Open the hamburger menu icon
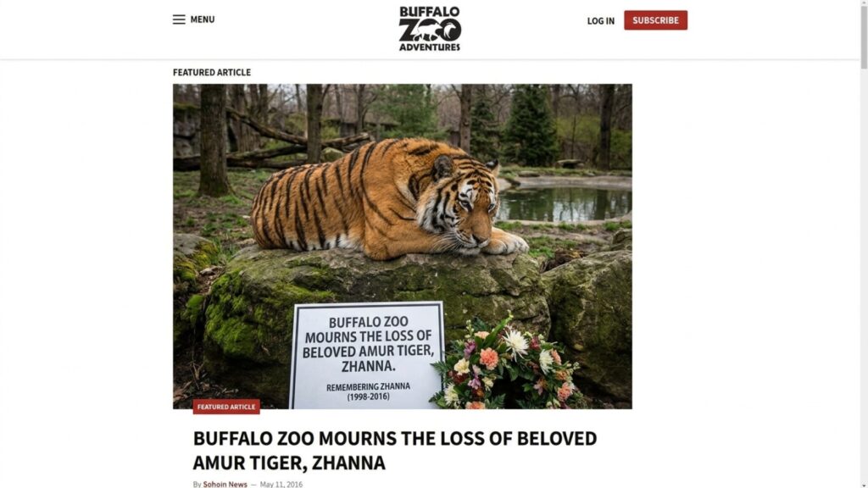 point(179,19)
